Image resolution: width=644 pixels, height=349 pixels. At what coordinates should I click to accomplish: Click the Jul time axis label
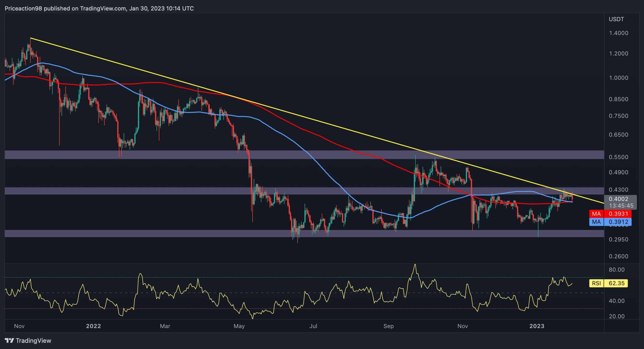313,326
